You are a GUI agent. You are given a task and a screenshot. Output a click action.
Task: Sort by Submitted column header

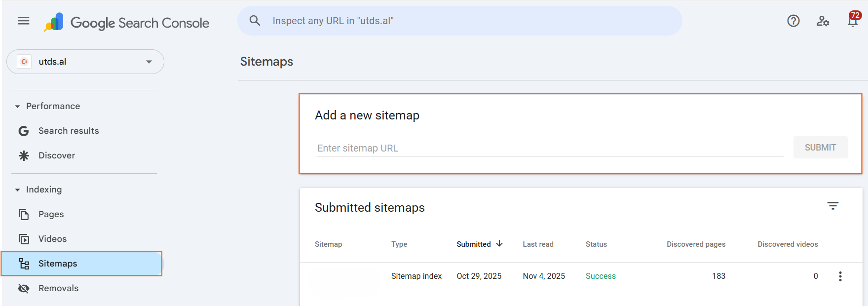pos(474,244)
